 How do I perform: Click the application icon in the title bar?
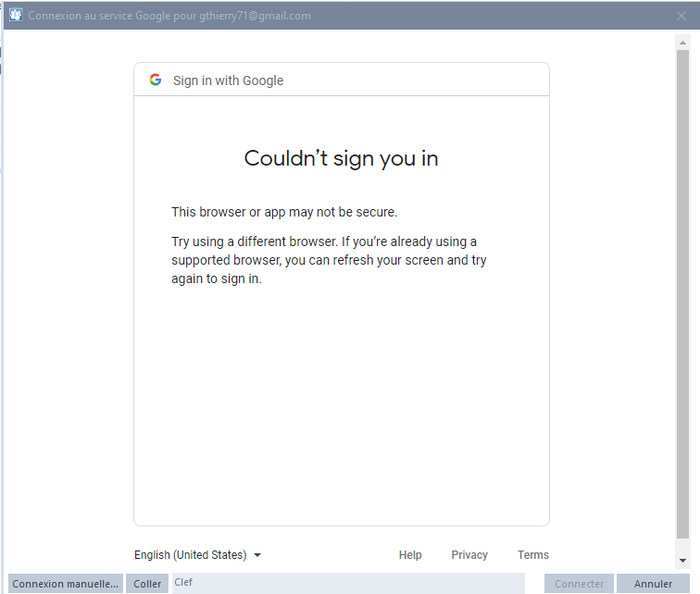(16, 15)
